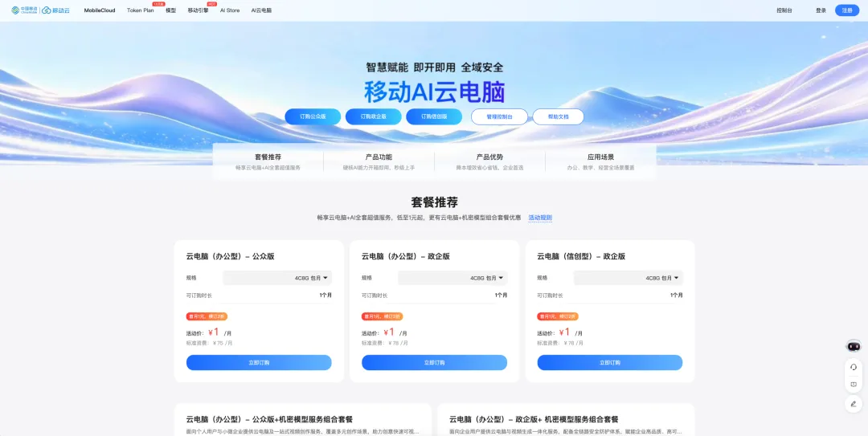
Task: Click the 标准资费 ￥75 /月 text
Action: (x=210, y=343)
